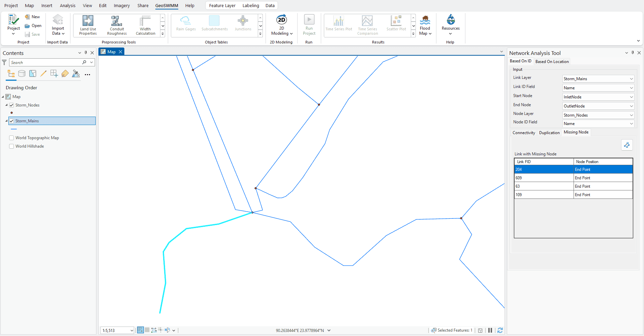Enable the World Topographic Map layer

(x=11, y=138)
